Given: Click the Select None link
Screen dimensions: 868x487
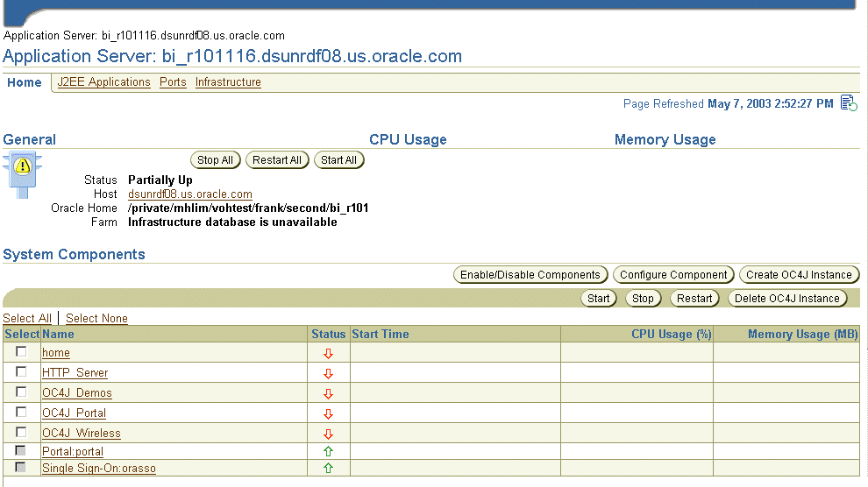Looking at the screenshot, I should pos(96,319).
